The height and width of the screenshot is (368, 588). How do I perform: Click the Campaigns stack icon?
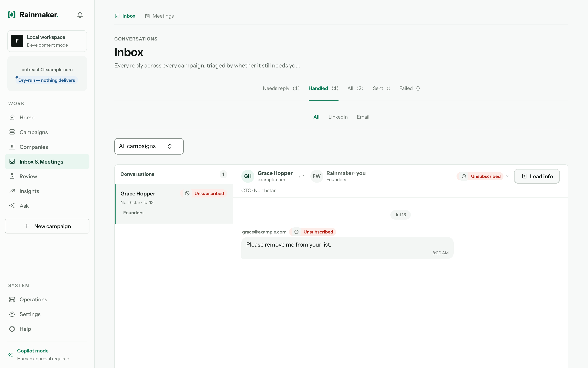[x=12, y=132]
